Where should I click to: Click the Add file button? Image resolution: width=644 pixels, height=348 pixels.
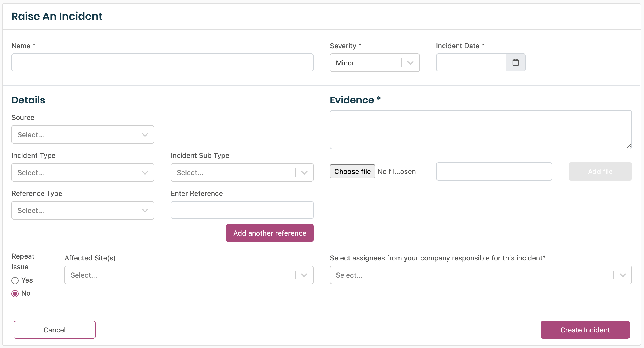pos(600,171)
